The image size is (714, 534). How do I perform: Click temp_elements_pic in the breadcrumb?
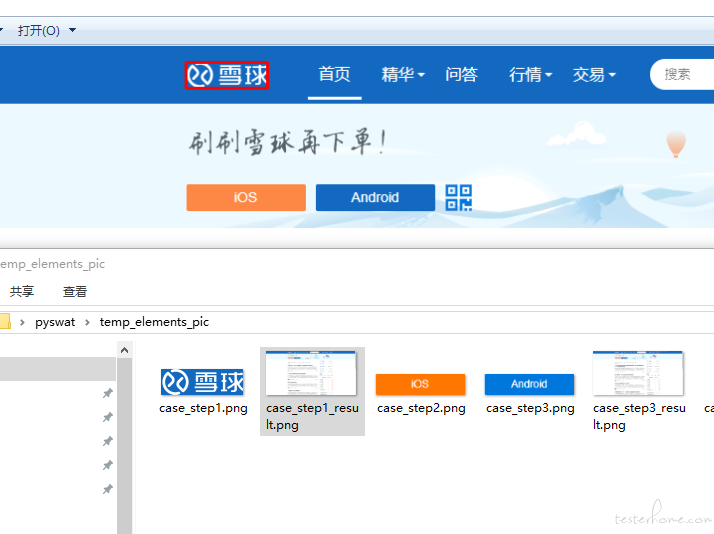[x=154, y=322]
